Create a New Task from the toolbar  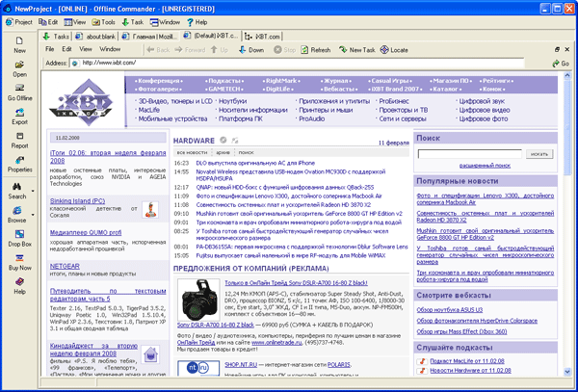coord(356,50)
